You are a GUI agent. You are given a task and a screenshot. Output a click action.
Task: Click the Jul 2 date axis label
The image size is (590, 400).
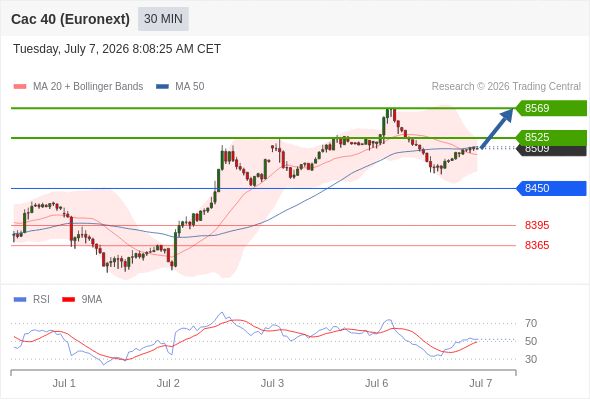pos(168,383)
